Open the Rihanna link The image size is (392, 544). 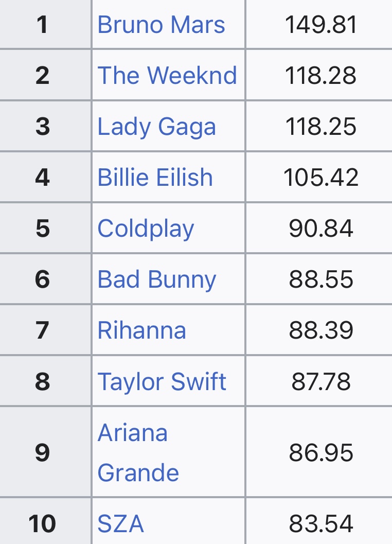tap(141, 330)
